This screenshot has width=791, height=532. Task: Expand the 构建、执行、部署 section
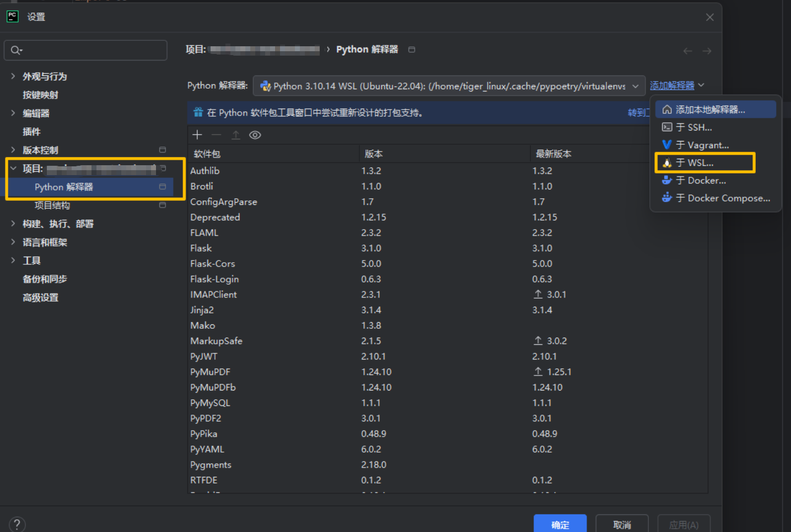13,224
